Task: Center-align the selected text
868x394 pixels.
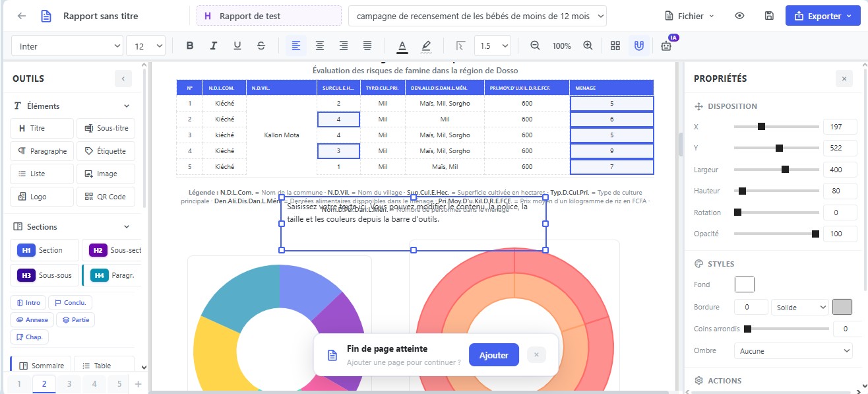Action: (320, 46)
